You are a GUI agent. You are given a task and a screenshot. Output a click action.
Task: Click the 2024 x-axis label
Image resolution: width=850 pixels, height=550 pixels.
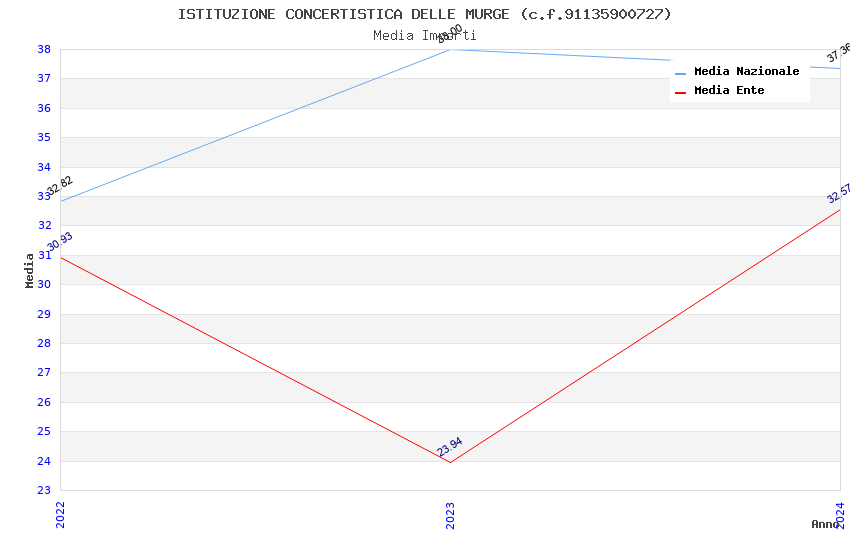click(x=840, y=515)
